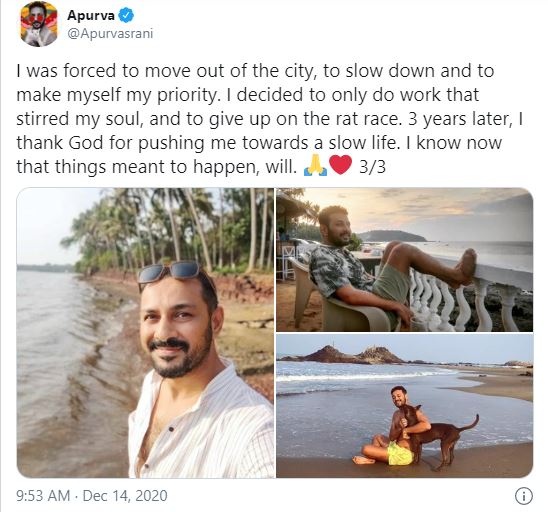
Task: Click the blue verified badge
Action: 126,15
